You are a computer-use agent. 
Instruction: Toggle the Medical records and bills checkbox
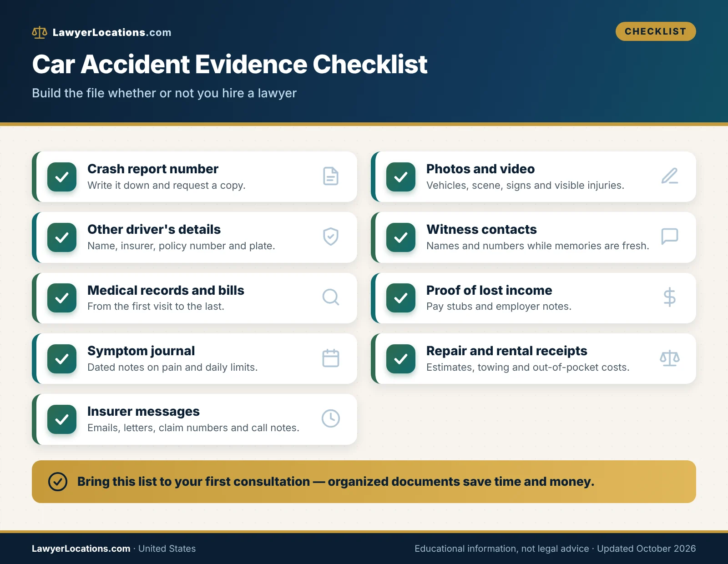62,298
